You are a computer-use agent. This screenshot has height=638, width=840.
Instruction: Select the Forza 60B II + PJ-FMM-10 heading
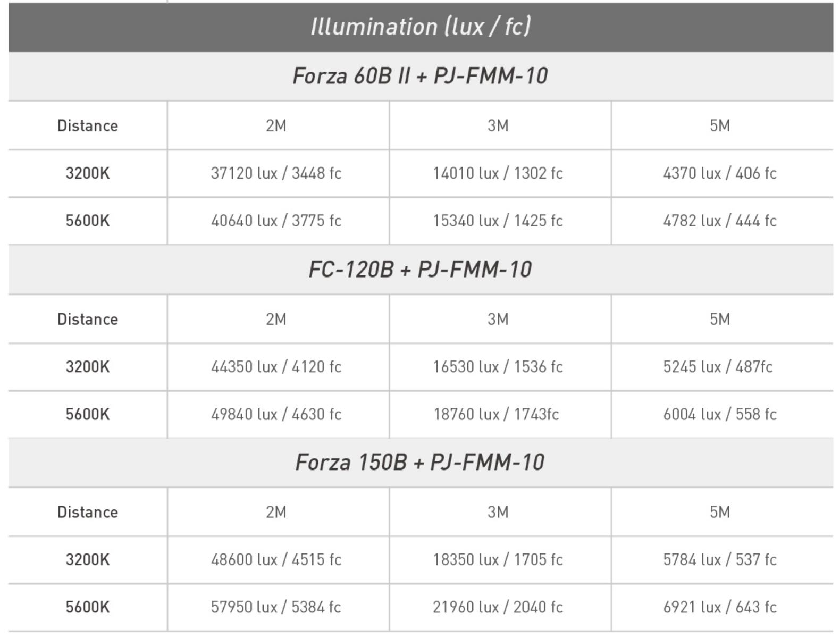coord(420,76)
